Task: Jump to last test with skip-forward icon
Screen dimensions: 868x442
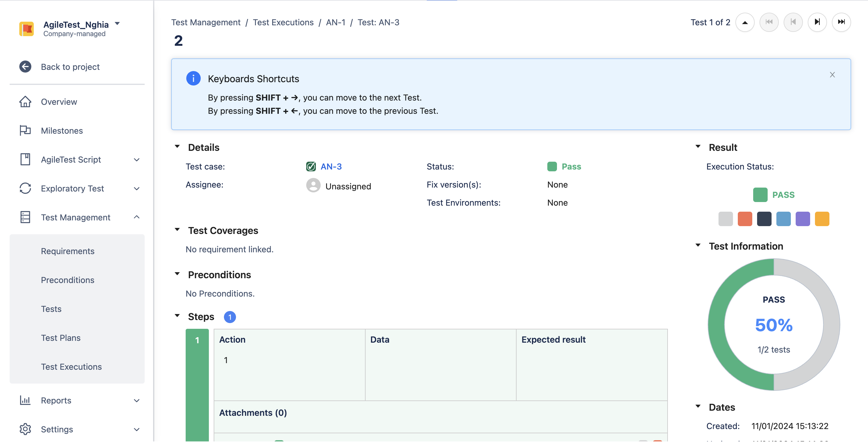Action: point(841,22)
